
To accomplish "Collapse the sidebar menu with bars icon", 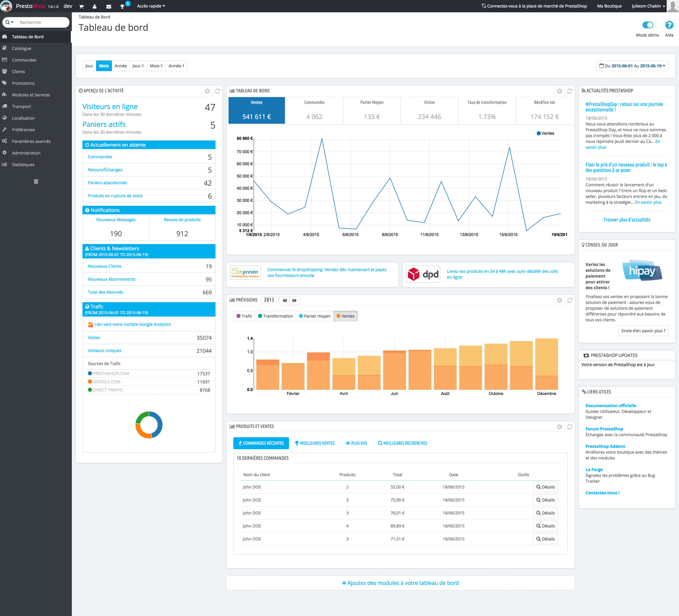I will [36, 182].
